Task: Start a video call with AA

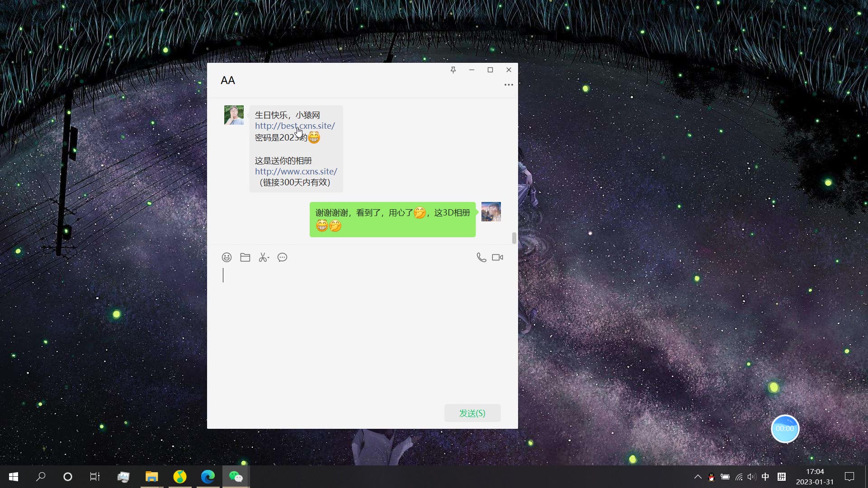Action: click(x=497, y=258)
